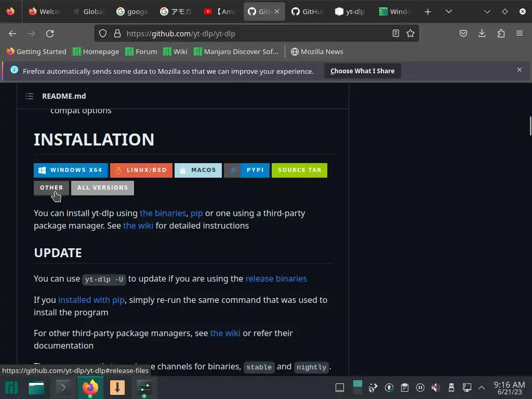Screen dimensions: 532x399
Task: Click the Source Tar badge
Action: [x=299, y=170]
